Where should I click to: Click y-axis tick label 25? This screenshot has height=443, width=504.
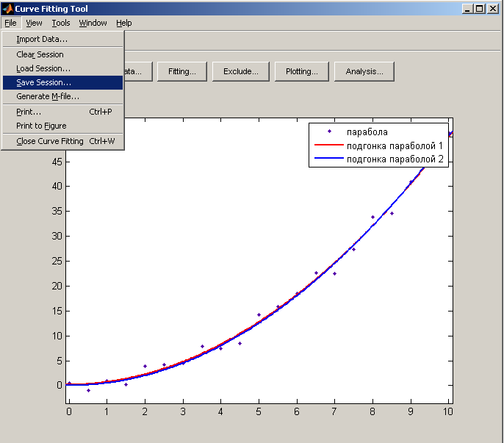57,261
